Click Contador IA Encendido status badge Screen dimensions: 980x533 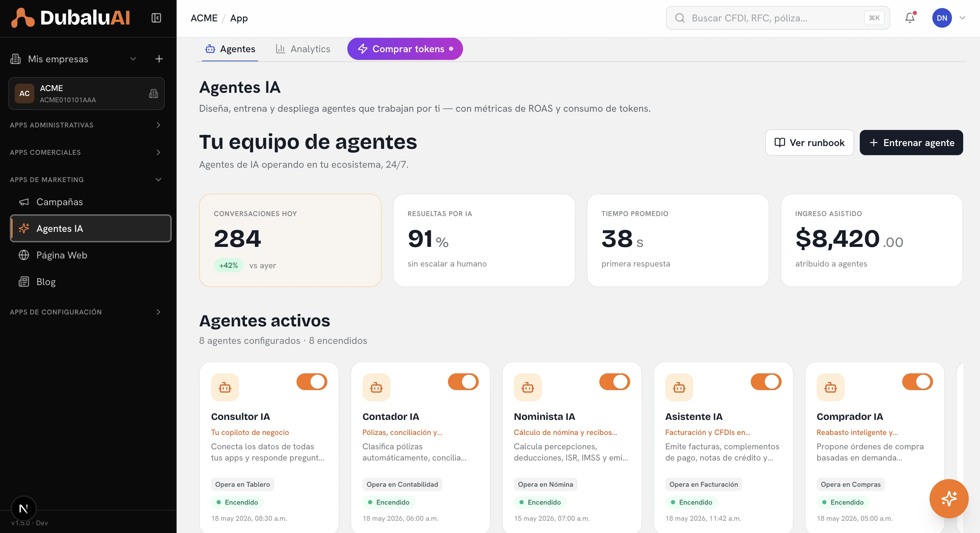(388, 502)
